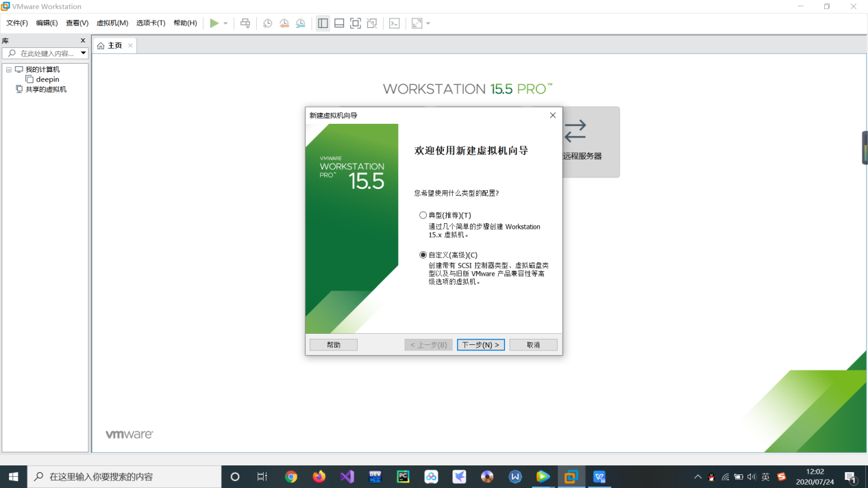Click the Windows taskbar search box
868x488 pixels.
[124, 476]
